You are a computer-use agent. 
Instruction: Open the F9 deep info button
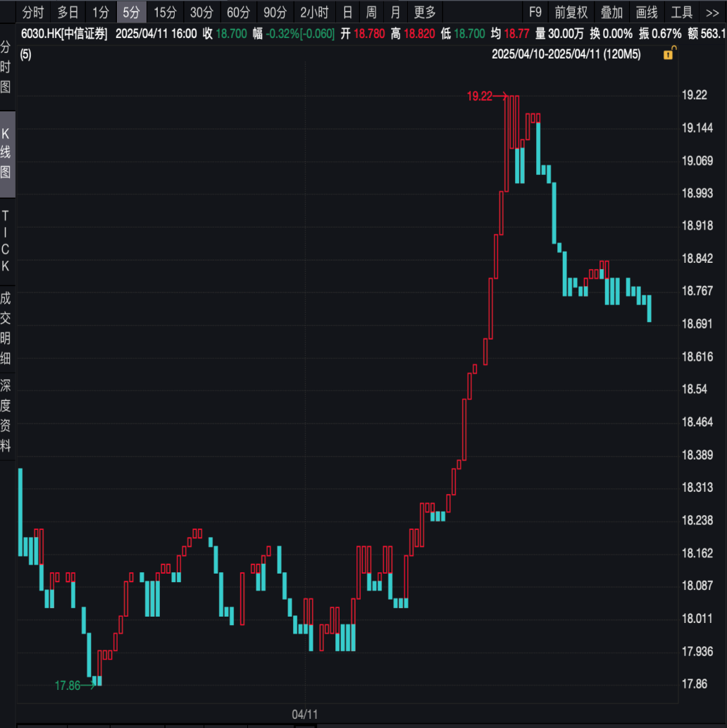pyautogui.click(x=535, y=12)
